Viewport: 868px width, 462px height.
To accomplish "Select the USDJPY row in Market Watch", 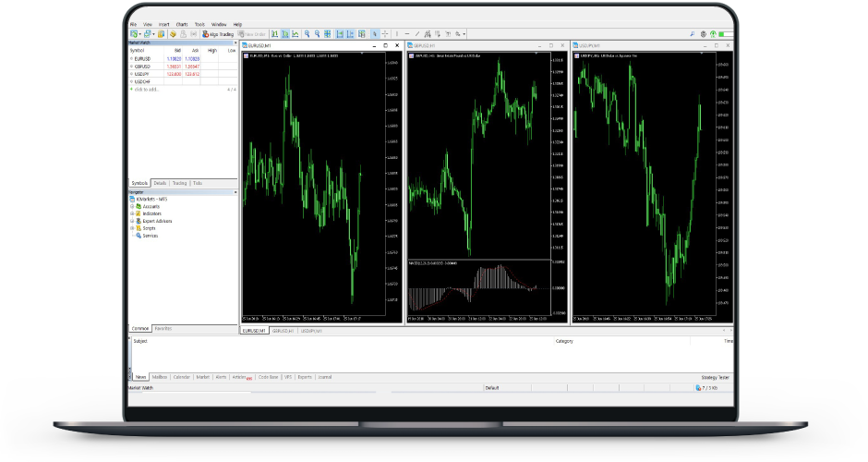I will click(183, 74).
